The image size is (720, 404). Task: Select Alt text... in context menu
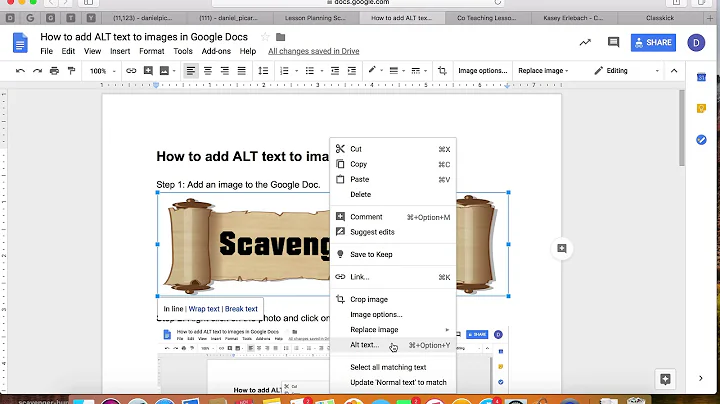(x=393, y=345)
